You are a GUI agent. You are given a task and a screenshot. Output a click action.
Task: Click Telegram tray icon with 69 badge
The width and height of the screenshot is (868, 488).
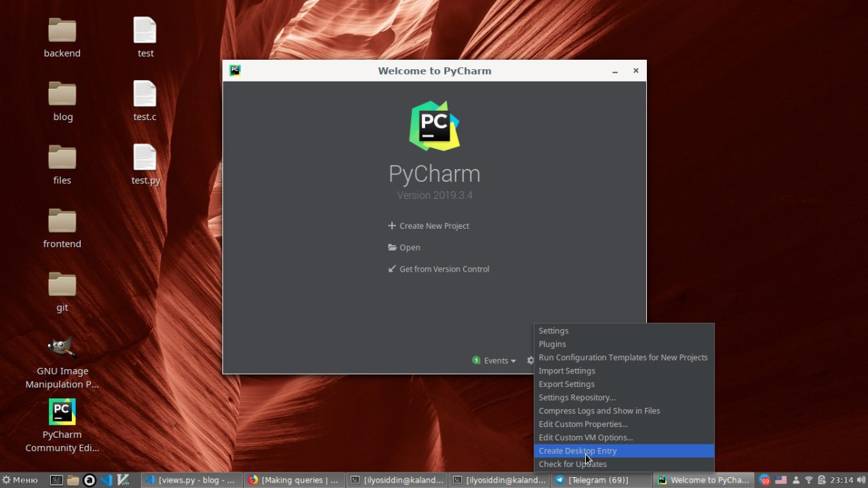coord(765,480)
